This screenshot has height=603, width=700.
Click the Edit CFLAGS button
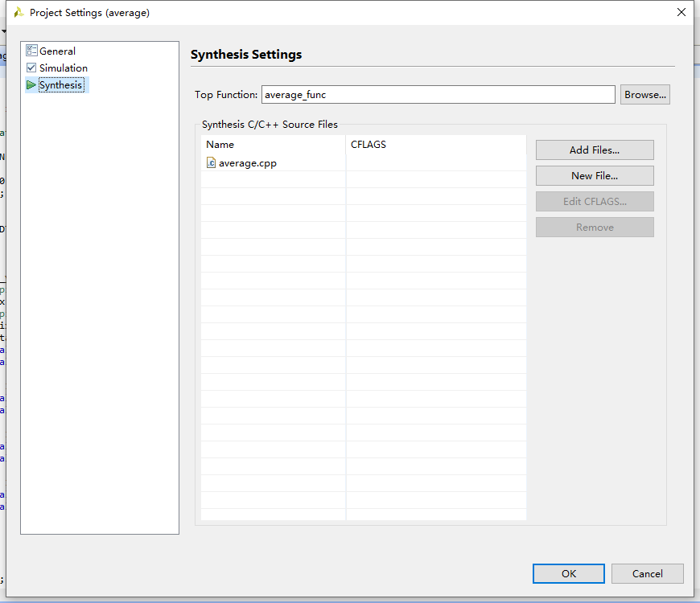[595, 202]
